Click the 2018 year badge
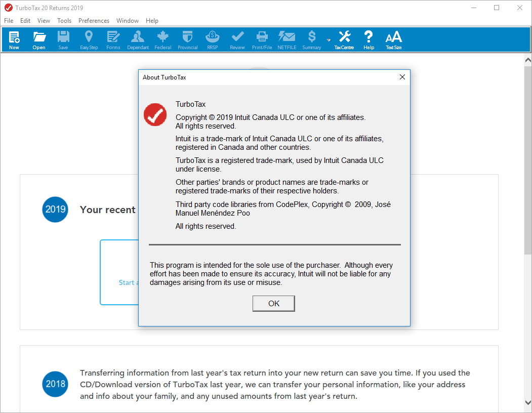The height and width of the screenshot is (413, 532). pyautogui.click(x=55, y=384)
